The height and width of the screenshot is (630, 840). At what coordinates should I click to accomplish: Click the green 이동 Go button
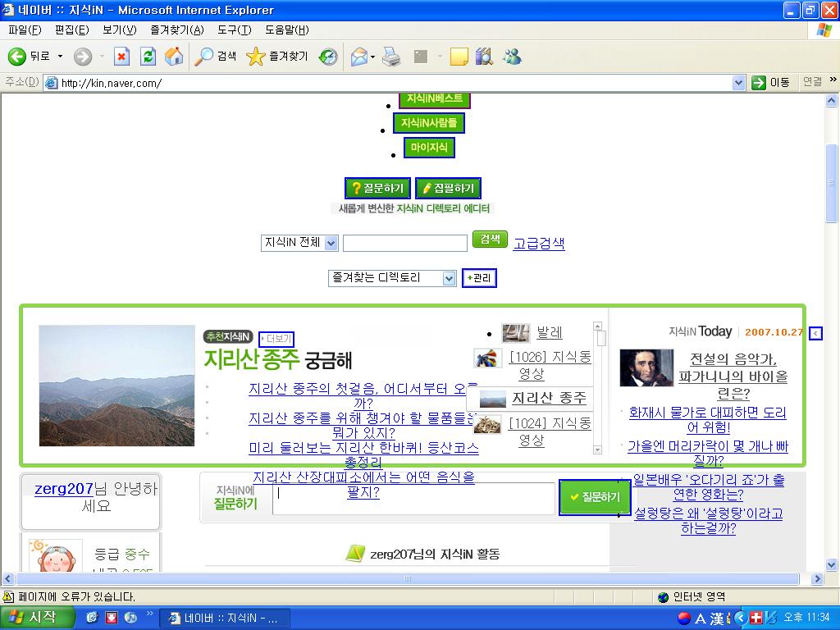click(x=771, y=83)
